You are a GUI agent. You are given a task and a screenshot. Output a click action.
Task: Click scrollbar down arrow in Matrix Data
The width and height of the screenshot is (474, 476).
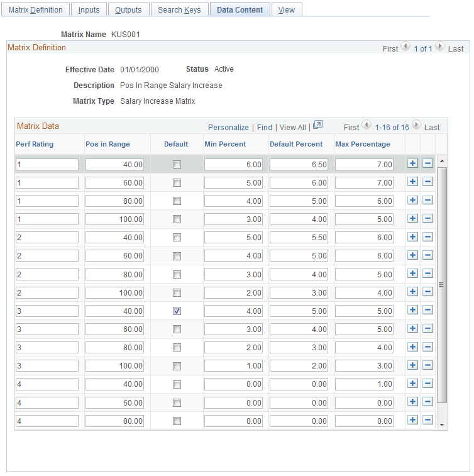[x=442, y=424]
